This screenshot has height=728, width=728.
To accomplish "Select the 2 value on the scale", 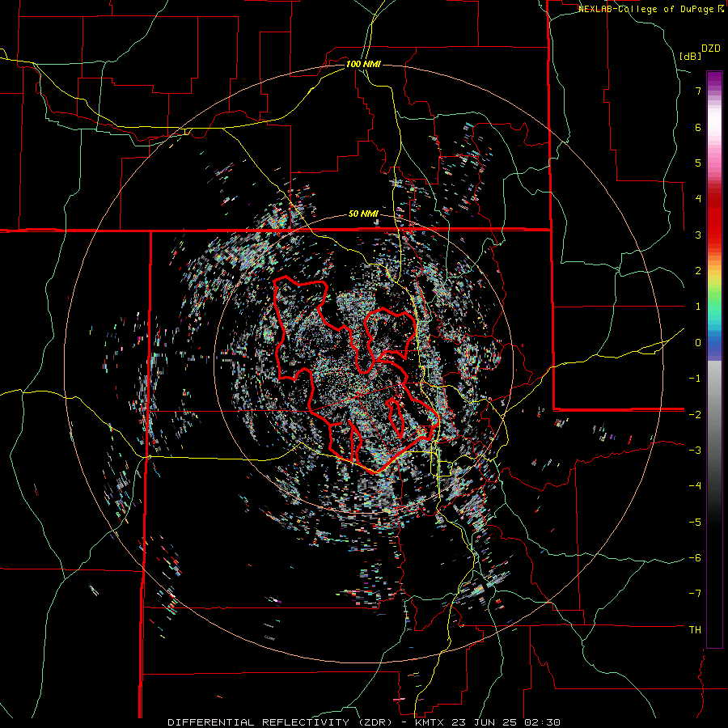I will coord(698,271).
